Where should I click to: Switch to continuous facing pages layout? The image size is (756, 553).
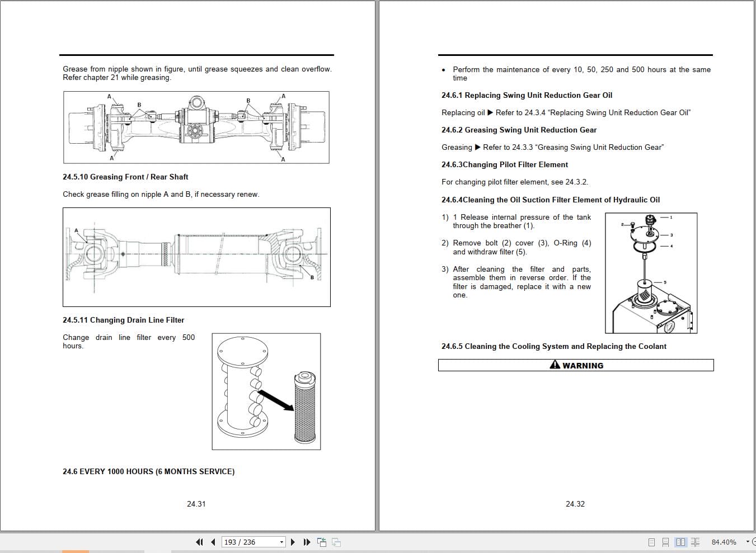[695, 542]
